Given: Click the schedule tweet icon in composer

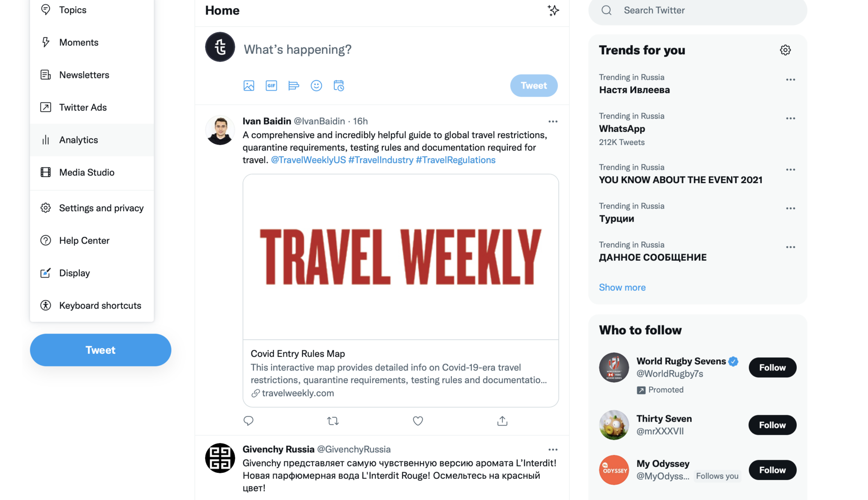Looking at the screenshot, I should 339,85.
